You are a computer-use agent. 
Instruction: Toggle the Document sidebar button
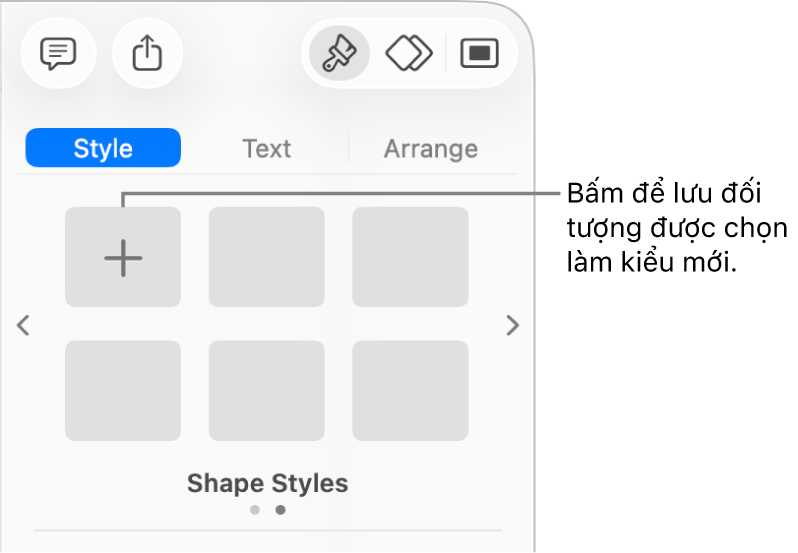(x=479, y=54)
